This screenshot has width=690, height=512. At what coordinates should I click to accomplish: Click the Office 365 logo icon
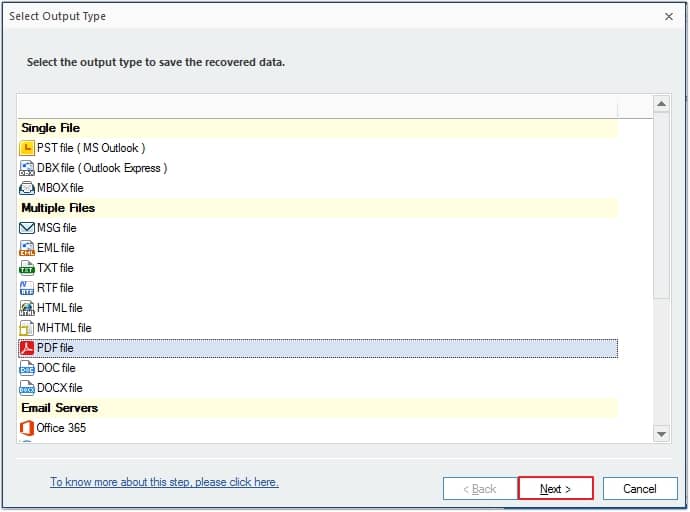tap(27, 428)
